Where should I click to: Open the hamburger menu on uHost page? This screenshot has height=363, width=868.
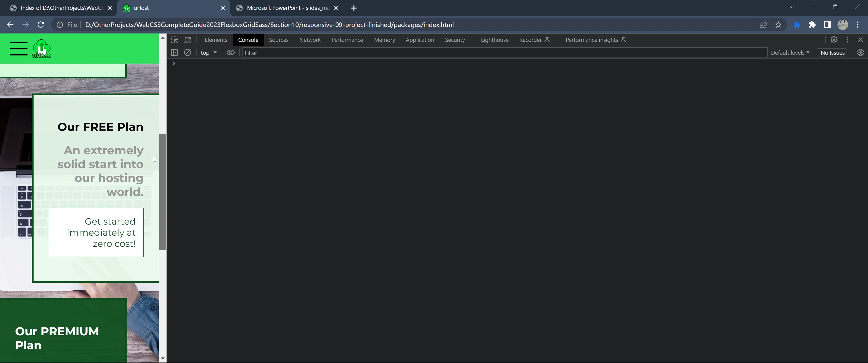click(x=19, y=49)
